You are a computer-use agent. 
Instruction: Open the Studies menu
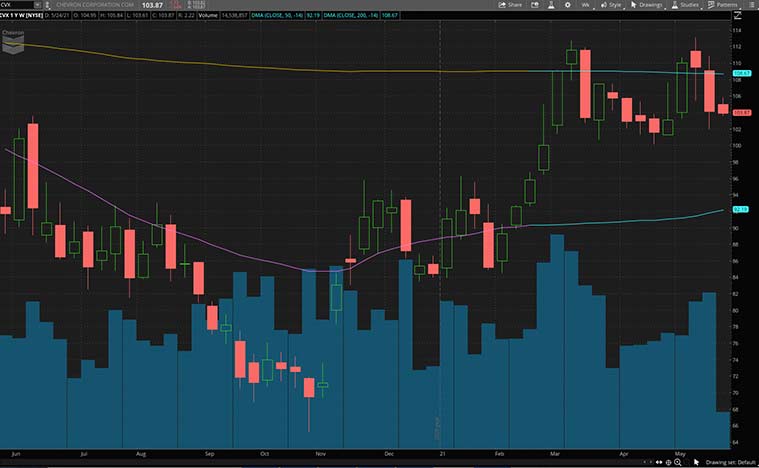(685, 5)
